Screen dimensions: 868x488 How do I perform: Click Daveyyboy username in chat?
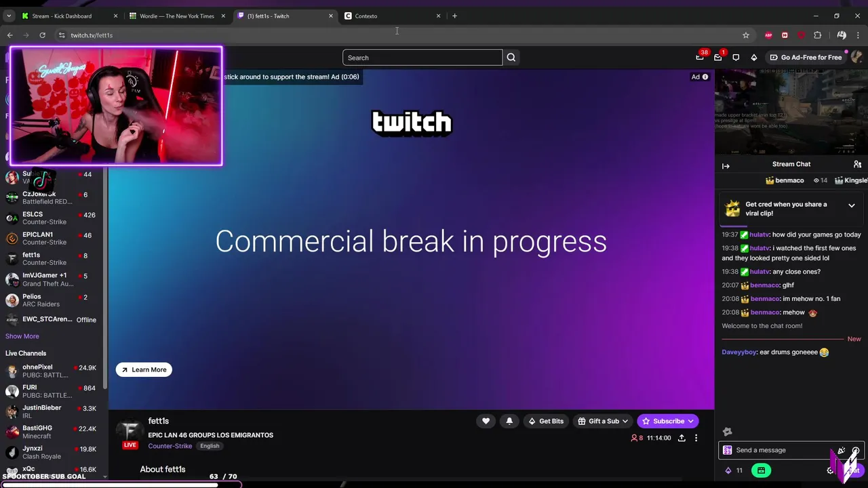738,352
